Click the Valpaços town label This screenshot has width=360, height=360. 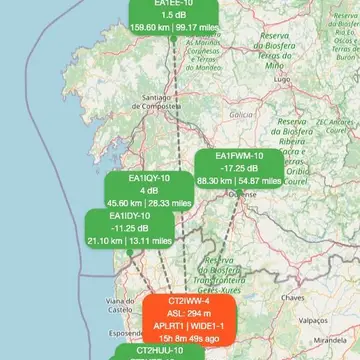click(313, 321)
